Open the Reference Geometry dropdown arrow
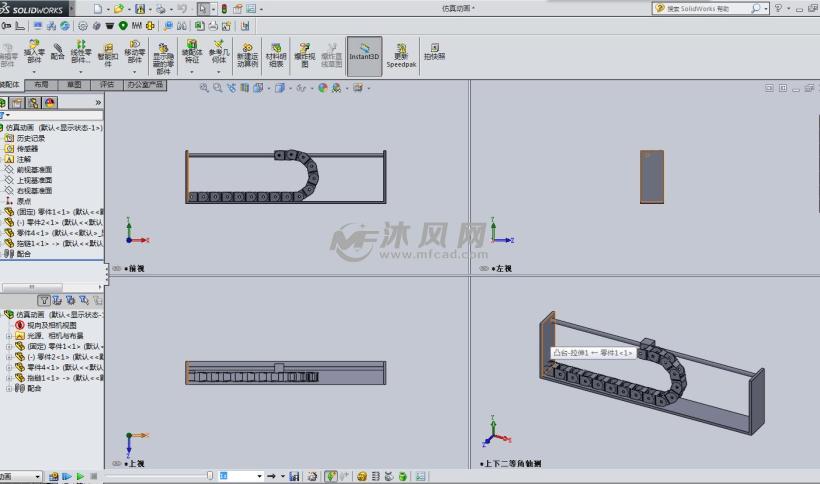Image resolution: width=820 pixels, height=484 pixels. tap(219, 72)
